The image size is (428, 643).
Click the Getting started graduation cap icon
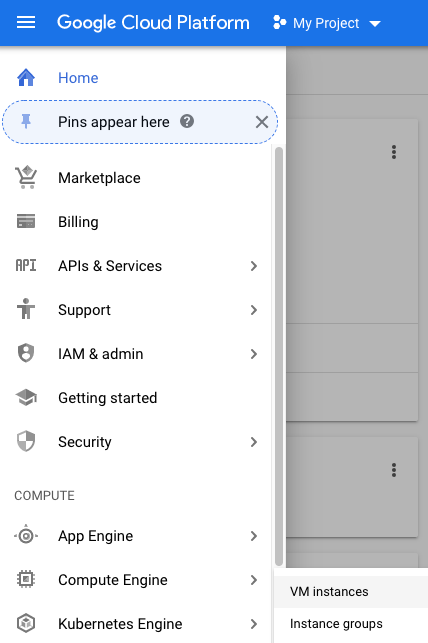[26, 397]
